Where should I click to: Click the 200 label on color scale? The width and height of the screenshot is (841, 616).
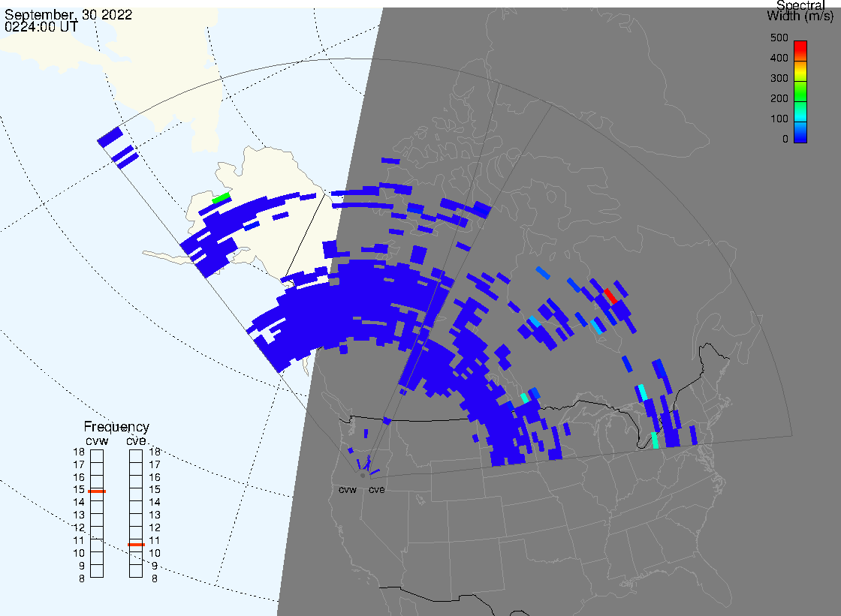tap(779, 98)
